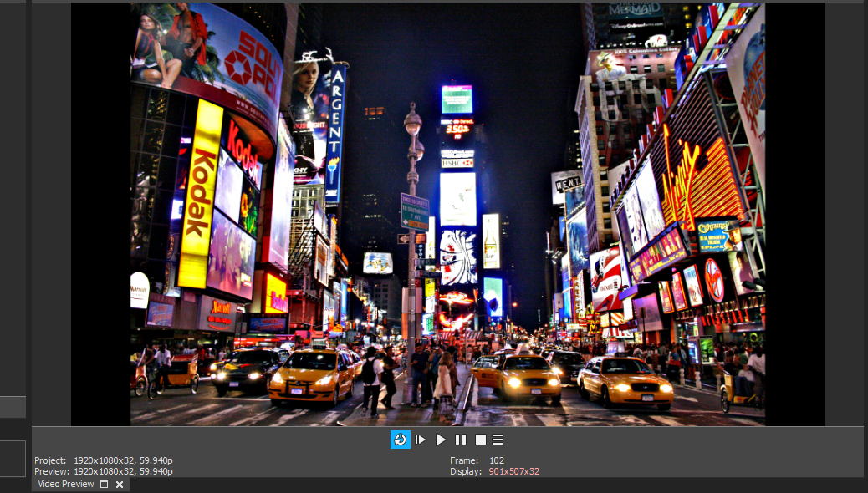Stop the video preview playback
The width and height of the screenshot is (868, 493).
coord(481,440)
